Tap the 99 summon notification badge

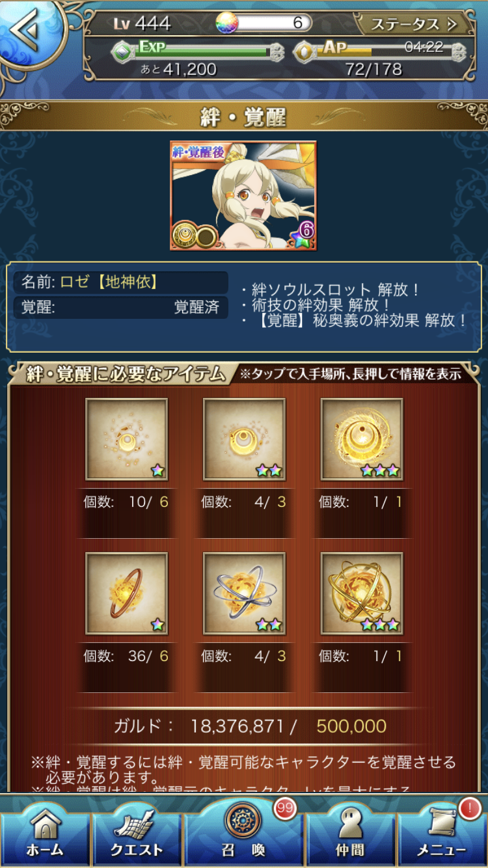[284, 809]
